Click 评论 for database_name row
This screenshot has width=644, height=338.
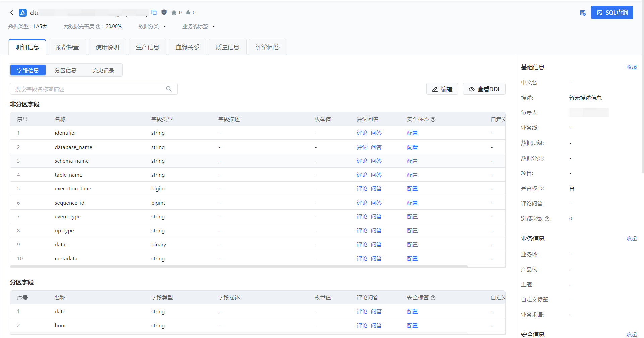tap(362, 147)
